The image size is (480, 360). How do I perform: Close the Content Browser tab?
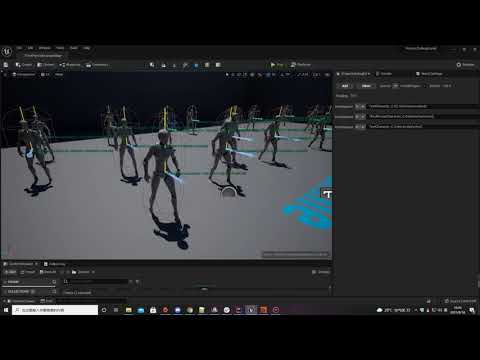pyautogui.click(x=36, y=264)
